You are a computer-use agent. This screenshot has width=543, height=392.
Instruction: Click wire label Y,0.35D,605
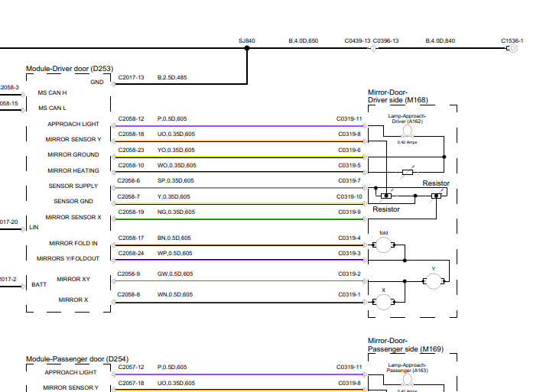[x=174, y=196]
